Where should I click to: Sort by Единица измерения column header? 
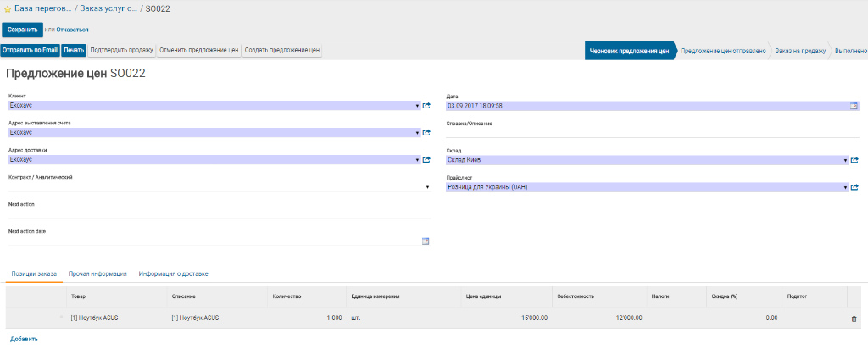tap(403, 296)
